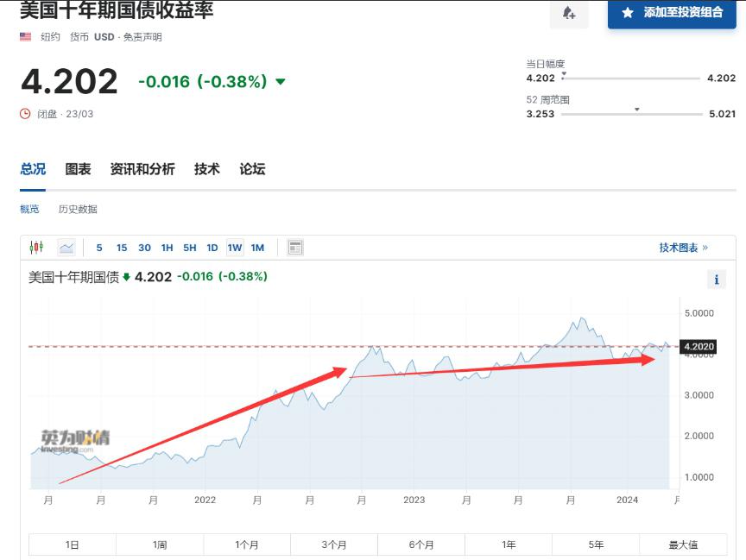The width and height of the screenshot is (746, 560).
Task: Click the star icon in 添加至投资组合 button
Action: [628, 13]
